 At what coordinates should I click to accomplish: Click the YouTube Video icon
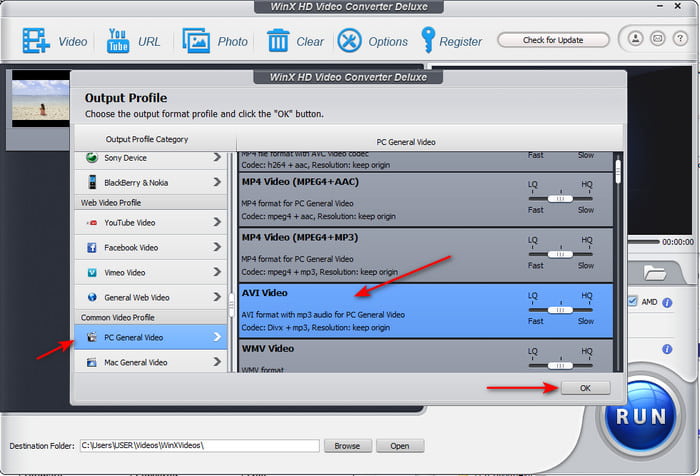point(92,222)
